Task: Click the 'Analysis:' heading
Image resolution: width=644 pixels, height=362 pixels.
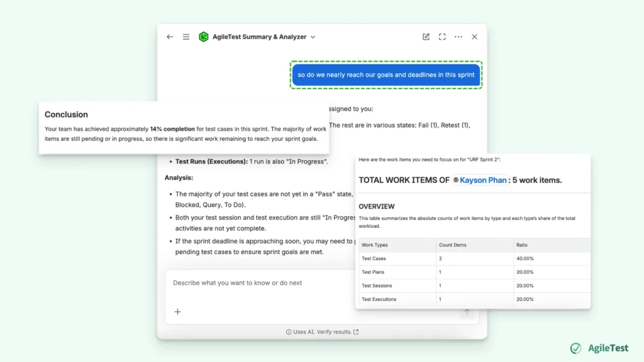Action: pyautogui.click(x=179, y=178)
